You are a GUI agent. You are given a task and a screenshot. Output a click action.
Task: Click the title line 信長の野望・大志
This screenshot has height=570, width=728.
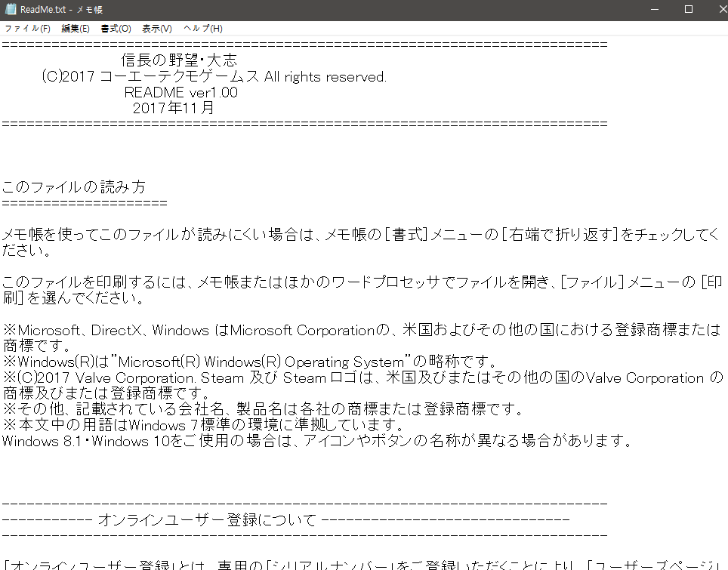click(179, 60)
